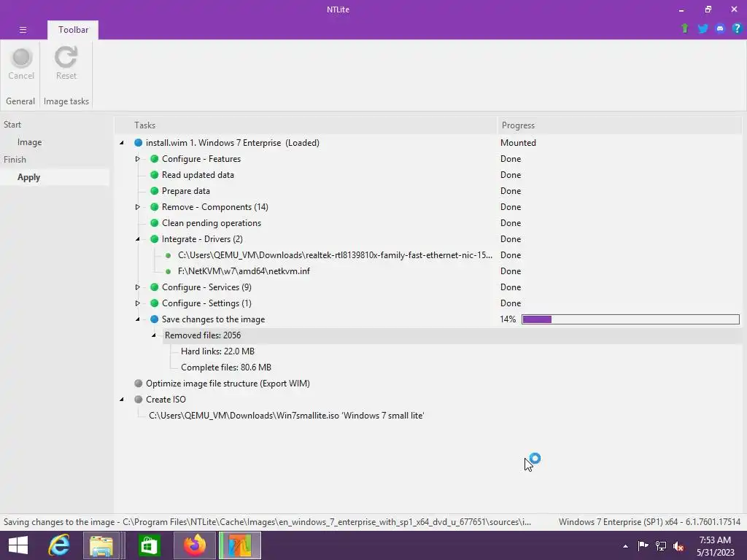The image size is (747, 560).
Task: Open the Discord link icon
Action: tap(720, 28)
